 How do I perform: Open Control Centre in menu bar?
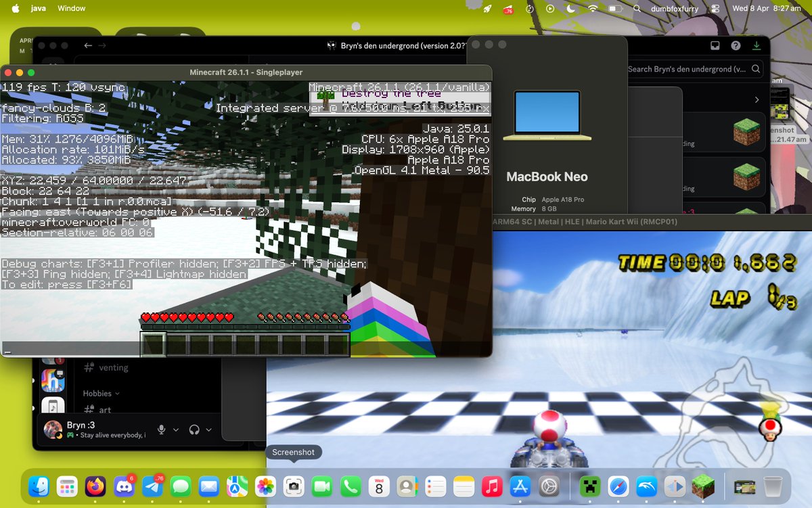pos(716,9)
